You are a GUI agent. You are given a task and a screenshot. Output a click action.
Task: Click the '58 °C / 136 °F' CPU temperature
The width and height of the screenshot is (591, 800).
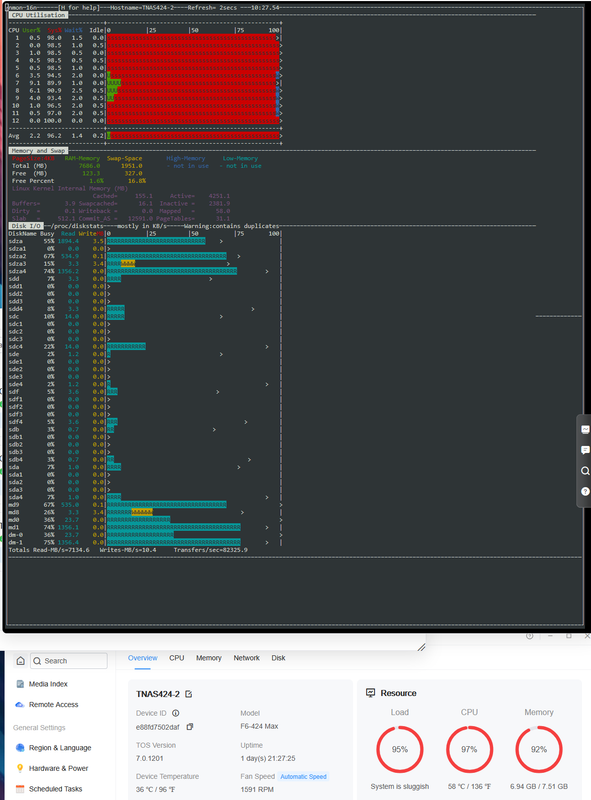(x=469, y=786)
